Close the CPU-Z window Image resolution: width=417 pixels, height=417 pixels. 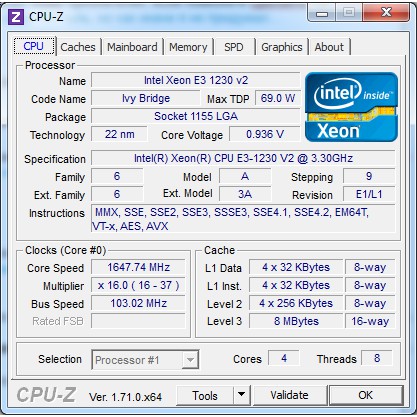[386, 13]
